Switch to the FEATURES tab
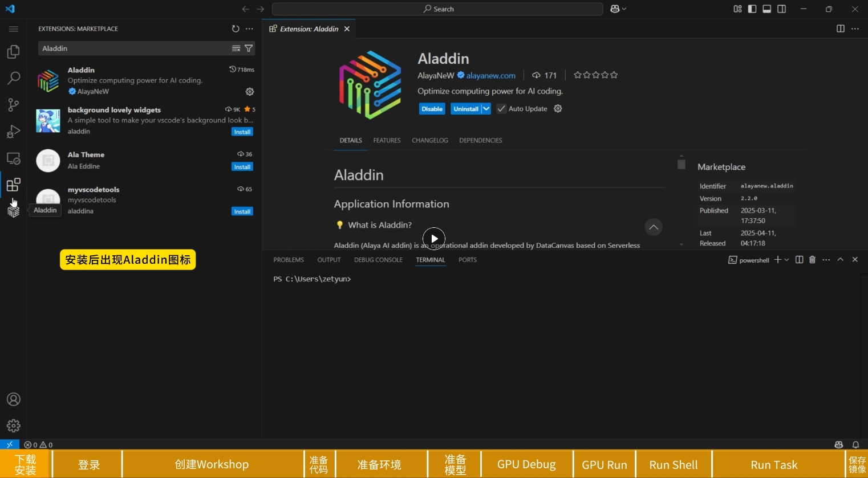The height and width of the screenshot is (478, 868). (387, 140)
